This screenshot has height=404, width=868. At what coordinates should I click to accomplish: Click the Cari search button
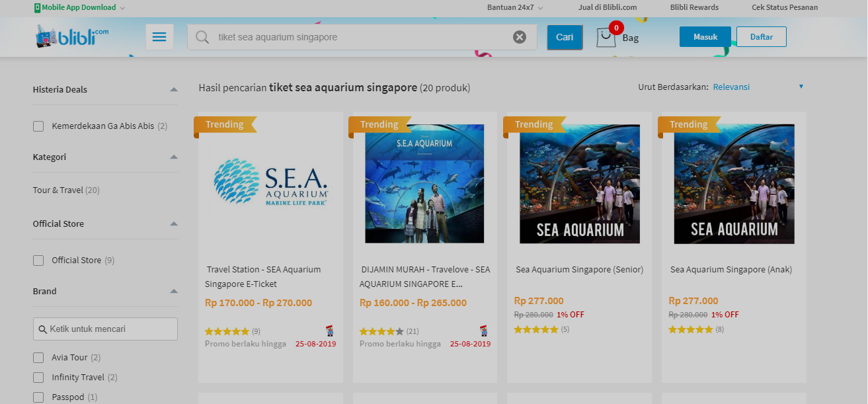565,37
